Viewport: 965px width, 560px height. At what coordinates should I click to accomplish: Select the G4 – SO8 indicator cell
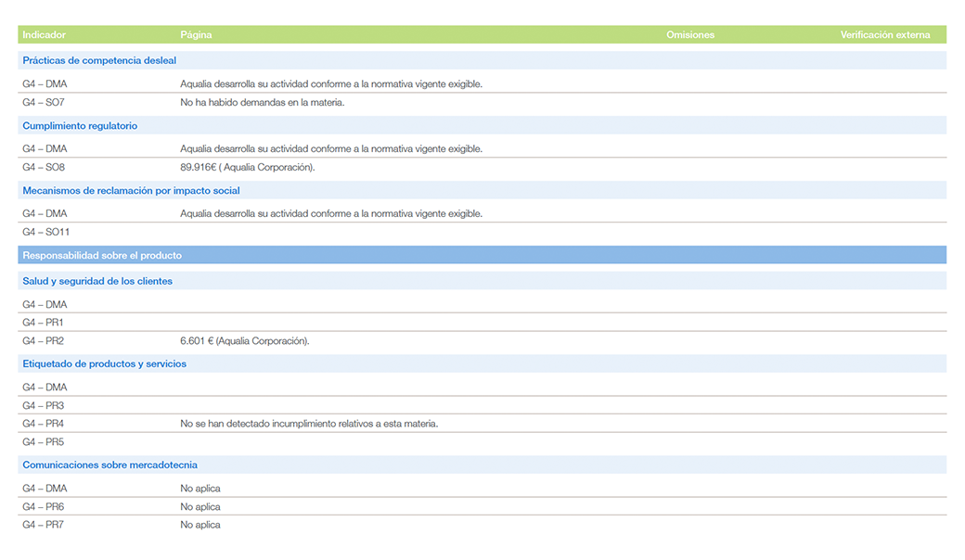point(44,168)
